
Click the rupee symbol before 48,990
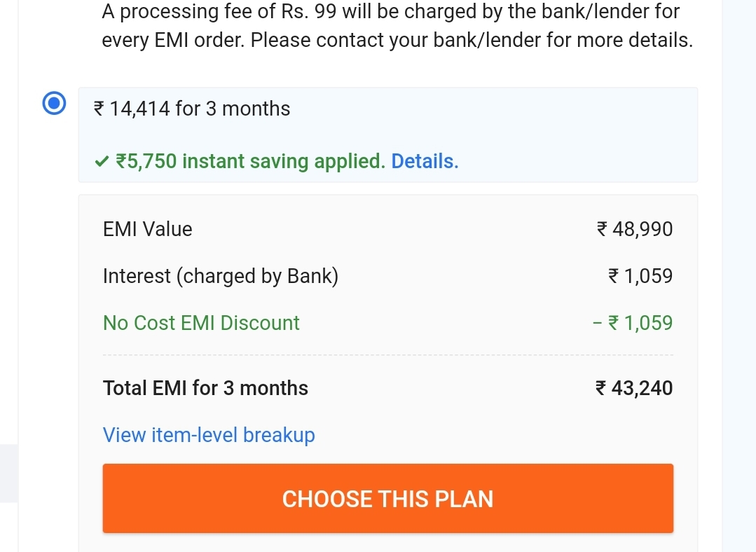[x=602, y=229]
